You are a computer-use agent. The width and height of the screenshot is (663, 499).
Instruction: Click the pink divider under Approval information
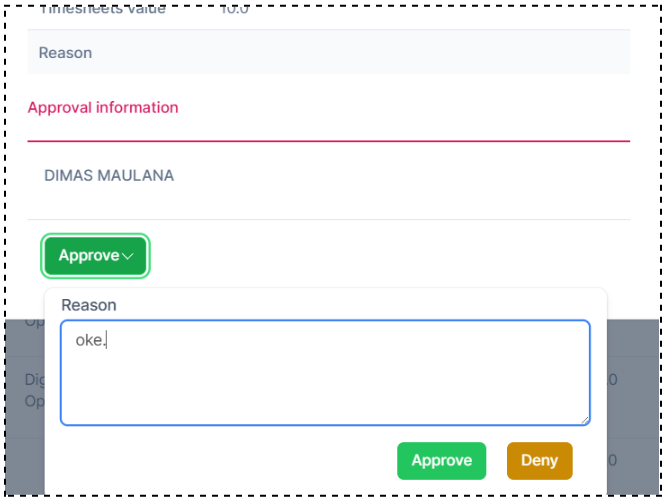(x=328, y=141)
